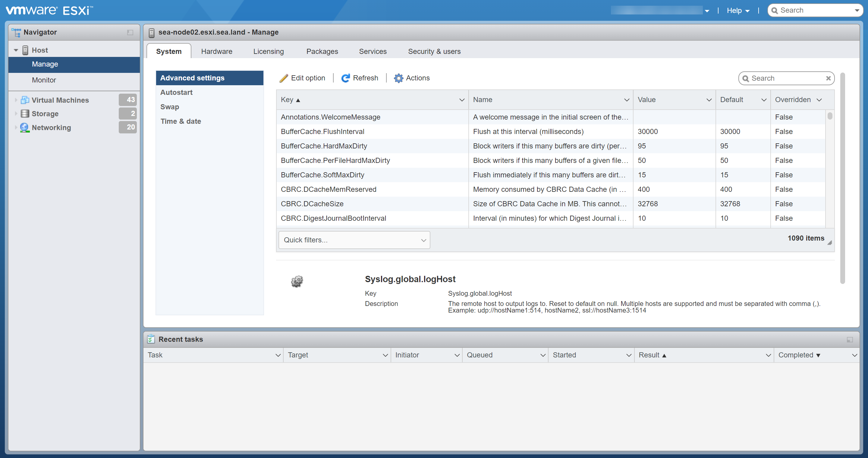868x458 pixels.
Task: Open the Help menu
Action: (737, 10)
